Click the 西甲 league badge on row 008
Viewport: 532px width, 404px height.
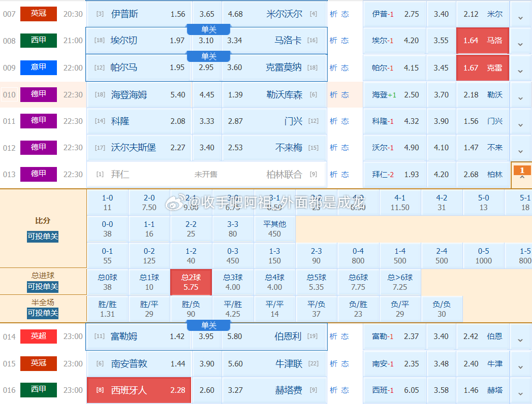point(38,41)
